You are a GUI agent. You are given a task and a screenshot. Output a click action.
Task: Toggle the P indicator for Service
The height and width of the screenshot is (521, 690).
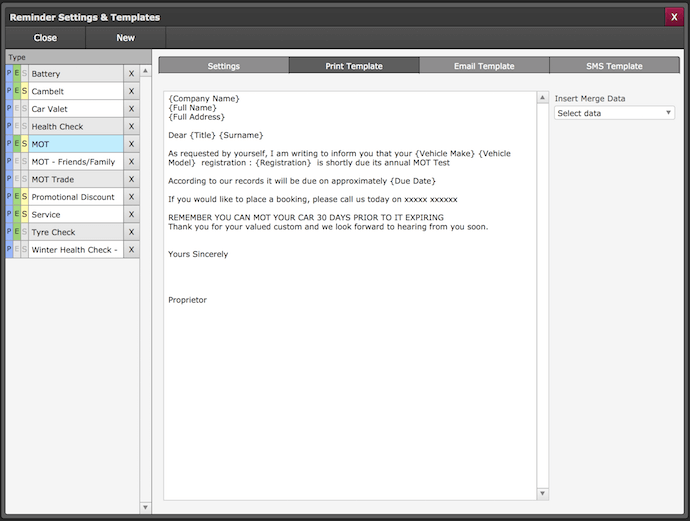[9, 215]
